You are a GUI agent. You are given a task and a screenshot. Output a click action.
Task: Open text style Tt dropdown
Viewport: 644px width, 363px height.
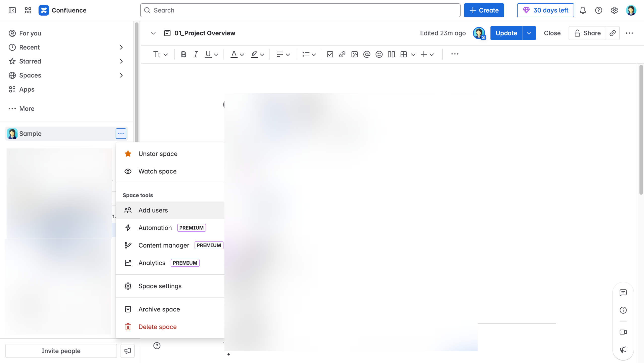tap(160, 54)
